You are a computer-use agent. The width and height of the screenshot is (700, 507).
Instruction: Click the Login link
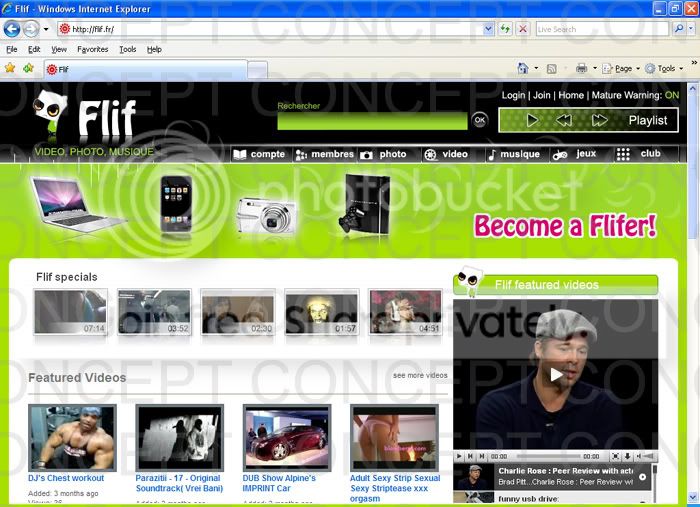point(513,95)
